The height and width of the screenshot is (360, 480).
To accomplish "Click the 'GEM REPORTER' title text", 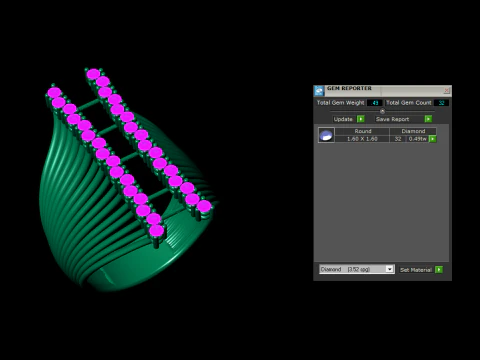I will point(349,88).
